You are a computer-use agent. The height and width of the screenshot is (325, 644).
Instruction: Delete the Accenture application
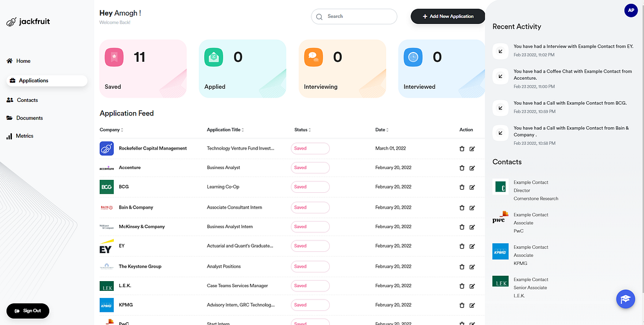tap(461, 168)
